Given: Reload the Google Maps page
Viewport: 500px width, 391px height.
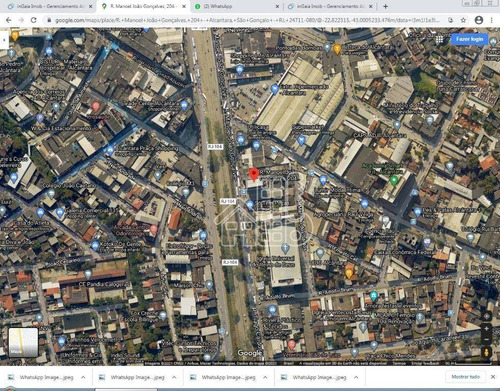Looking at the screenshot, I should click(34, 20).
